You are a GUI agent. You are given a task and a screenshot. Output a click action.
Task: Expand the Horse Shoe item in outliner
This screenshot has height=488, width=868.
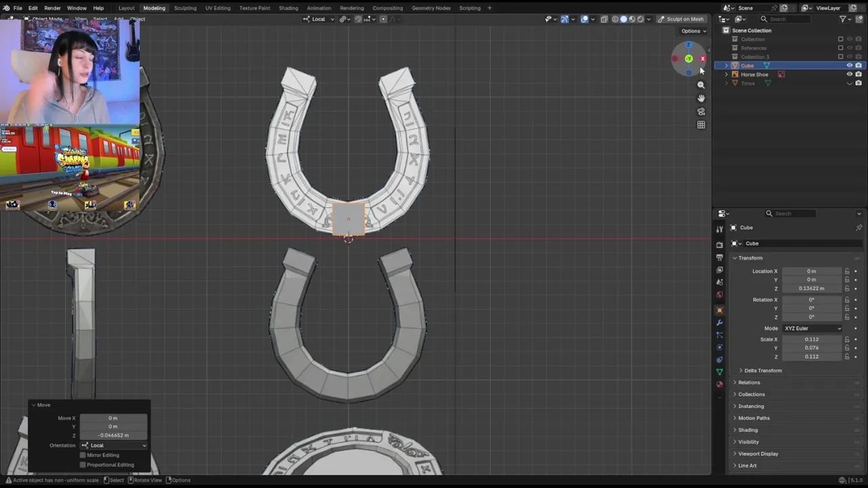click(726, 75)
